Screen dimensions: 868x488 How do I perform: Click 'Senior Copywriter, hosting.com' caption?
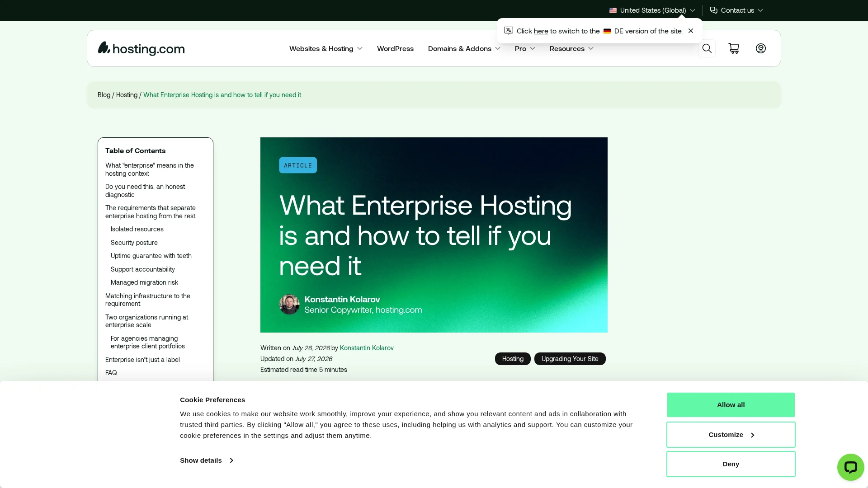click(363, 310)
